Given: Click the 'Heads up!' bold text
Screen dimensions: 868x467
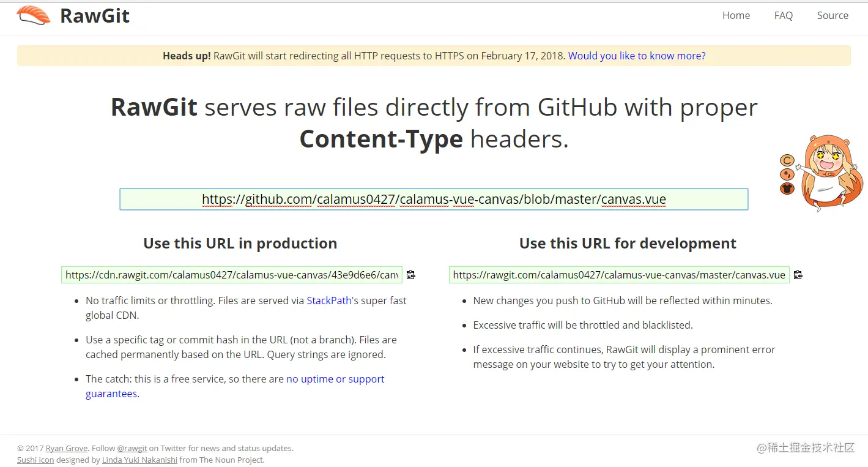Looking at the screenshot, I should (187, 56).
